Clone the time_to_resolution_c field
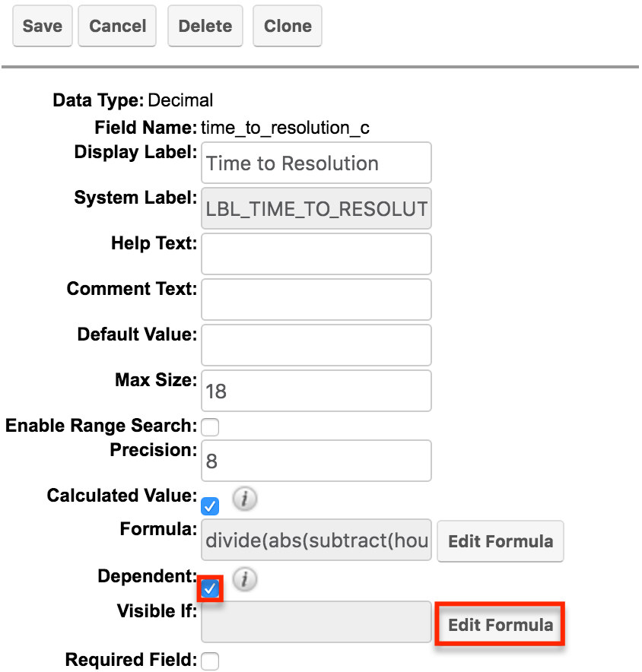642x672 pixels. tap(288, 26)
